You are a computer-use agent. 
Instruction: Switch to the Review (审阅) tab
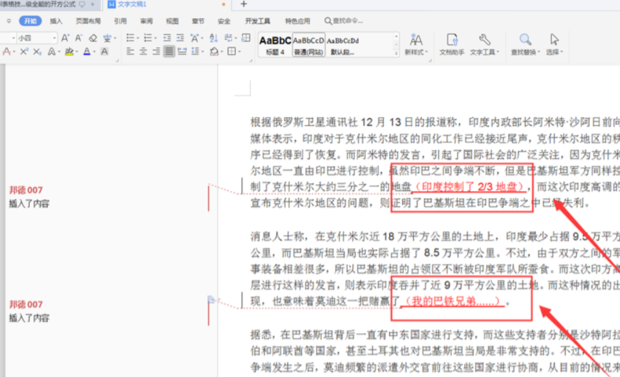(146, 21)
